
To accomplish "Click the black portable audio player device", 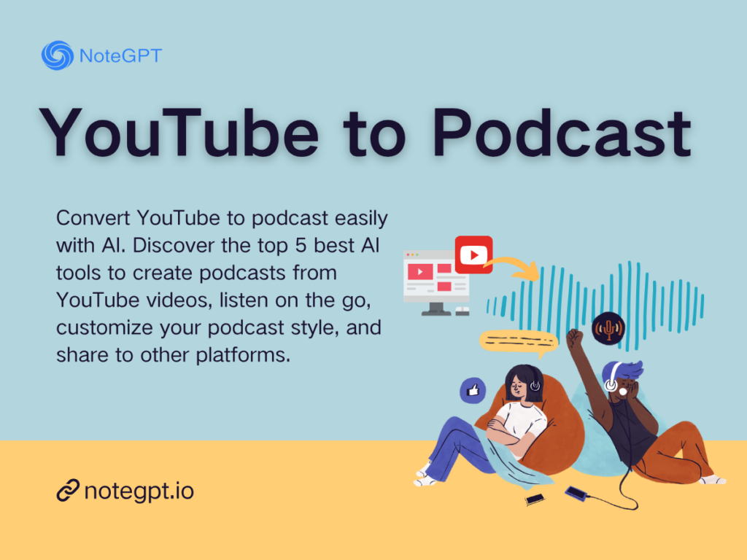I will (x=535, y=498).
